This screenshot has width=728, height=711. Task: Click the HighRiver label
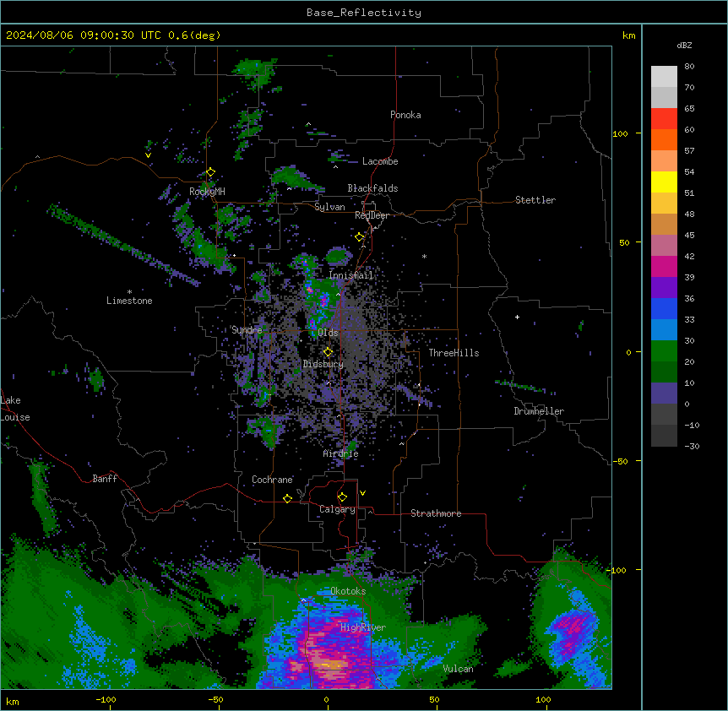[363, 627]
